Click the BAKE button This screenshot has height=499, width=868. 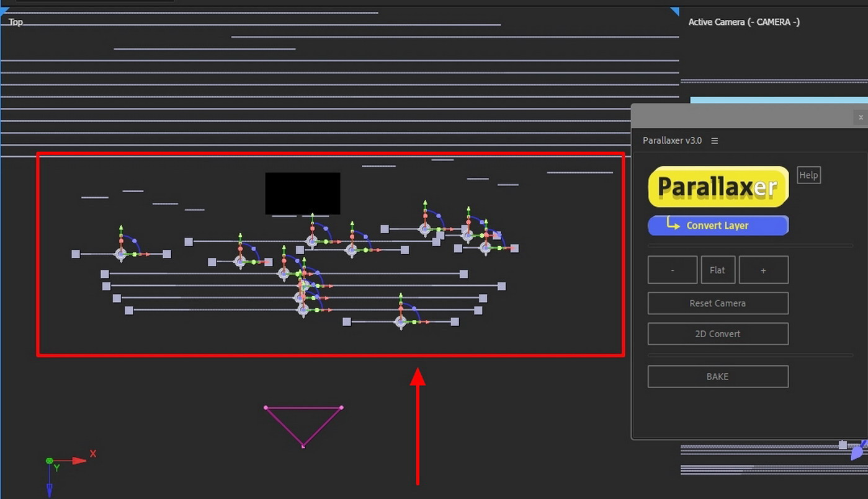[x=718, y=376]
